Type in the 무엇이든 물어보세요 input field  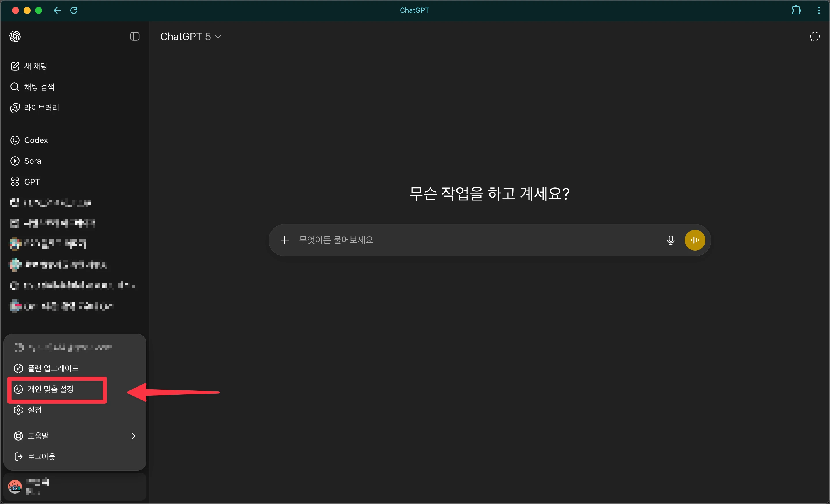[x=471, y=240]
